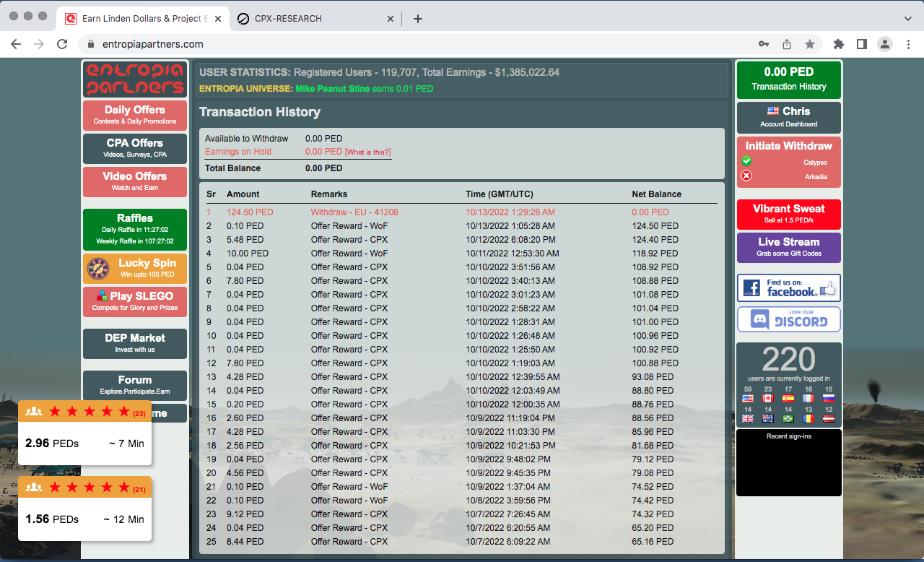Click the Brazil flag in user counts

click(x=788, y=418)
